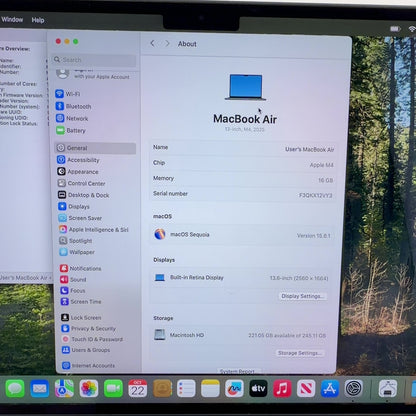Open Focus settings

tap(73, 291)
